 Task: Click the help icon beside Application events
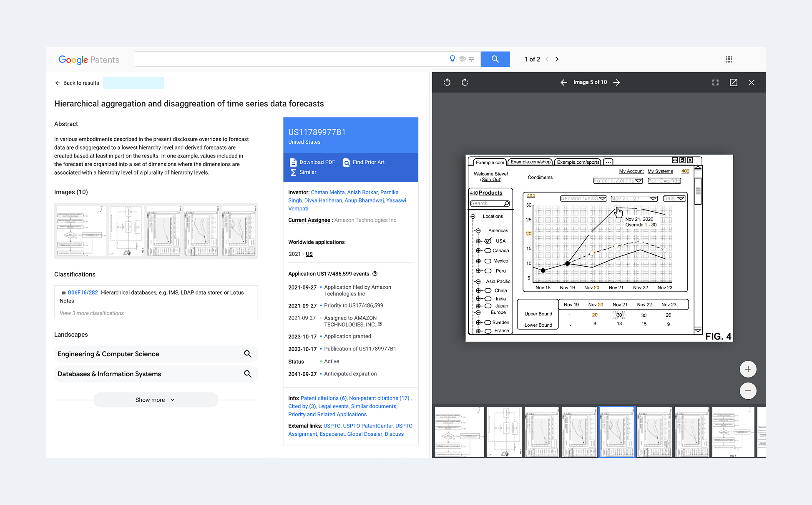pyautogui.click(x=375, y=274)
